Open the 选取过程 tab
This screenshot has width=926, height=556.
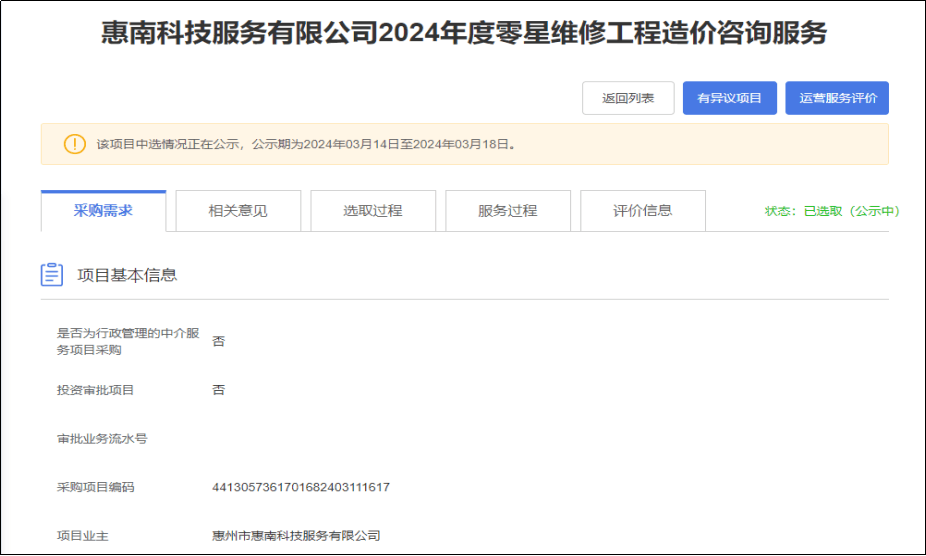point(373,211)
